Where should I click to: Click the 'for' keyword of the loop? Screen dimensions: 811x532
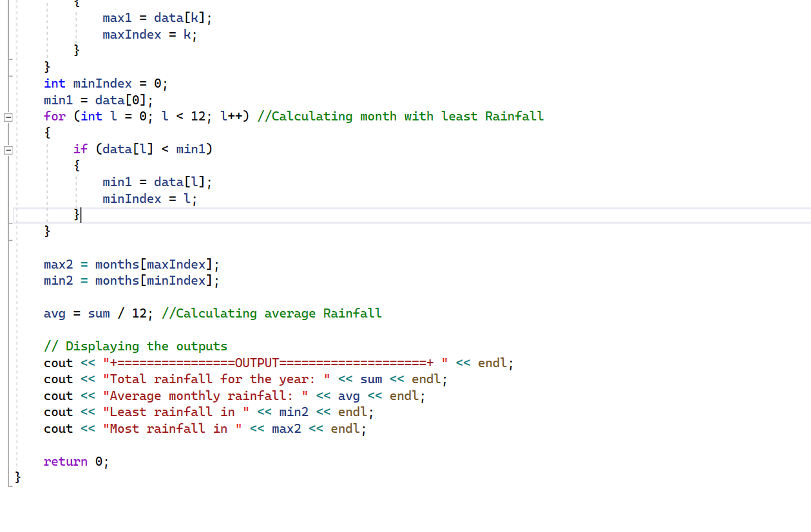pos(55,117)
